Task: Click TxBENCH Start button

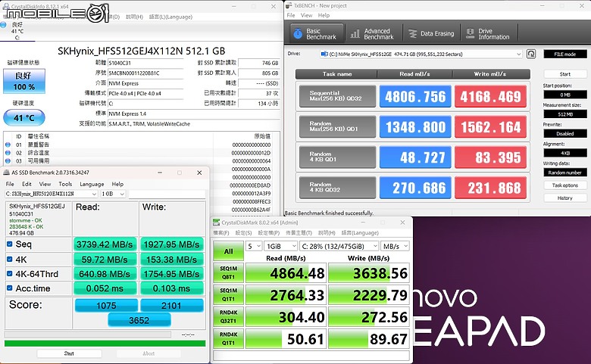Action: tap(564, 74)
